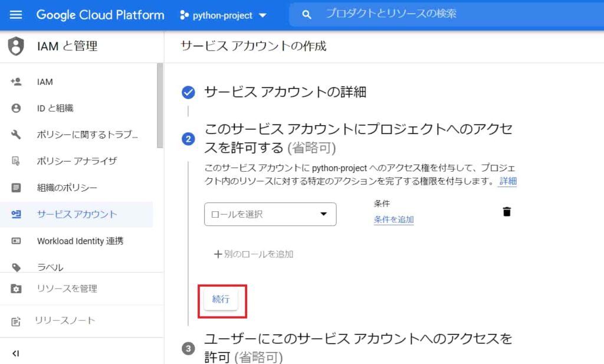Open the navigation hamburger menu
The height and width of the screenshot is (364, 604).
point(15,15)
